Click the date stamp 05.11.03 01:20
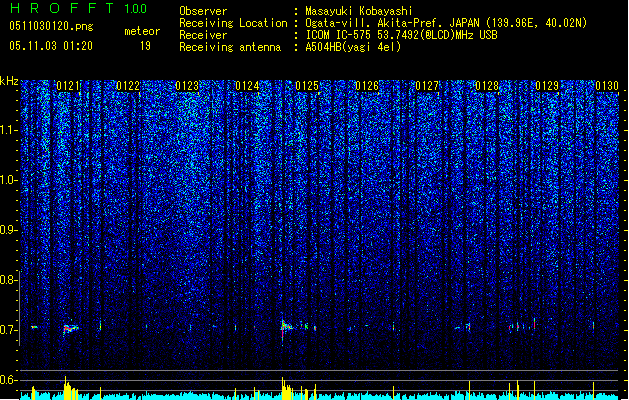The width and height of the screenshot is (629, 400). pyautogui.click(x=51, y=46)
